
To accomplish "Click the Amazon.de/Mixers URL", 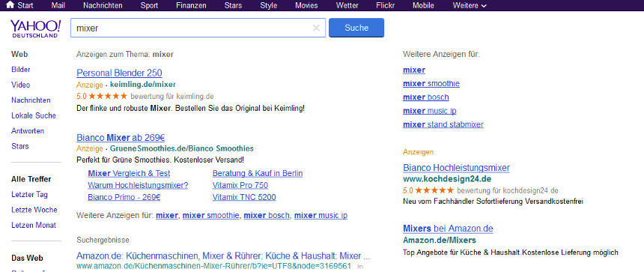I will (440, 241).
